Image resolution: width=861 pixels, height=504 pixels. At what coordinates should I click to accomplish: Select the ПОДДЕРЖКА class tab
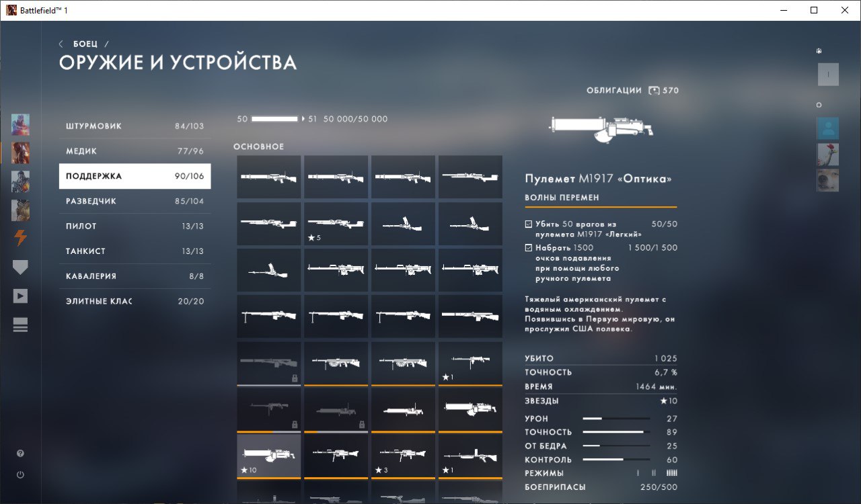point(135,176)
